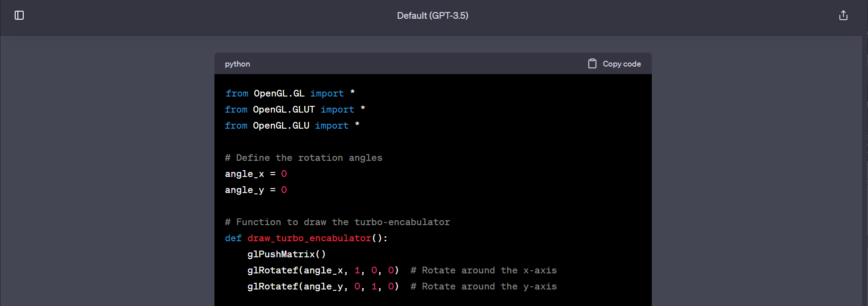868x306 pixels.
Task: Click the python language label
Action: click(237, 64)
